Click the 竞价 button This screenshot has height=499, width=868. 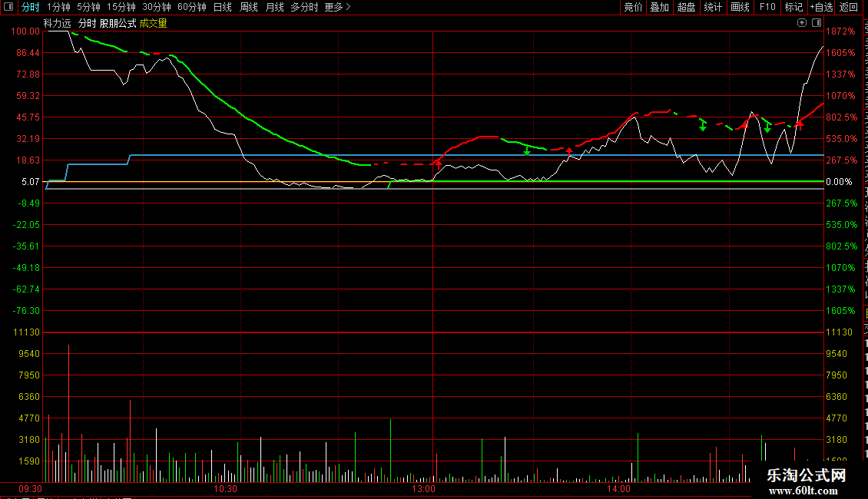(633, 7)
